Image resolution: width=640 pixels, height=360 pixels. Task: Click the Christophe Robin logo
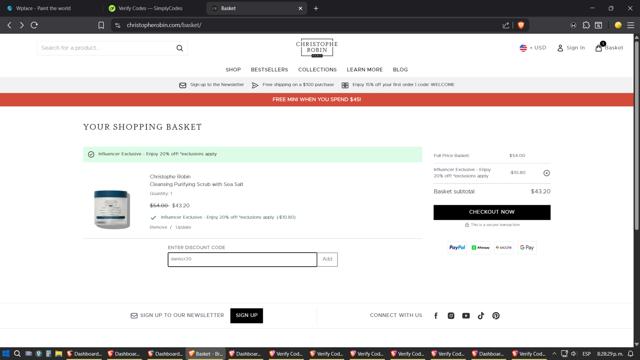click(x=317, y=48)
